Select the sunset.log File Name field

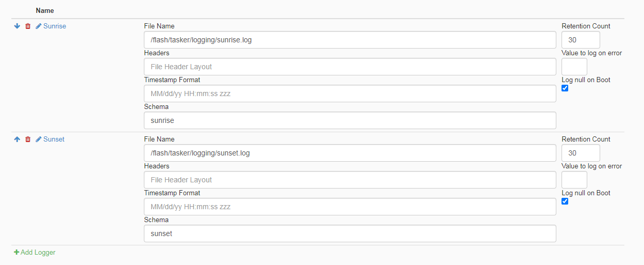[350, 153]
